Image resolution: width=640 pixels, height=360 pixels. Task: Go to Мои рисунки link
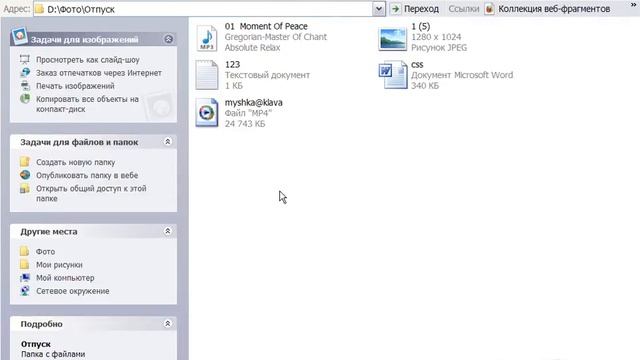(x=59, y=264)
